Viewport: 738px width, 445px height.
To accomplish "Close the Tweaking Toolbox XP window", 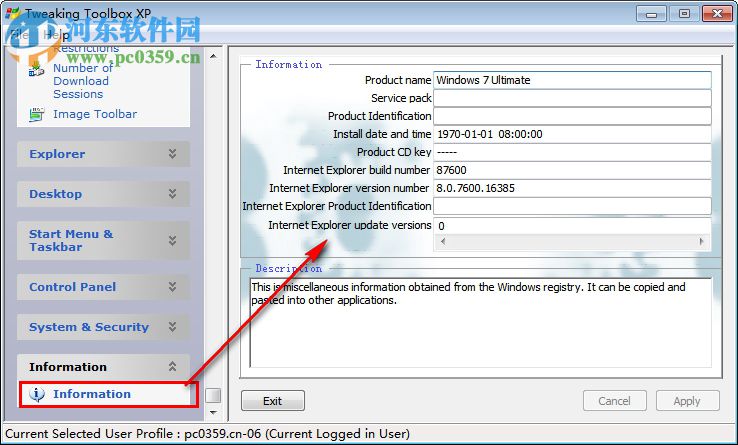I will [717, 14].
